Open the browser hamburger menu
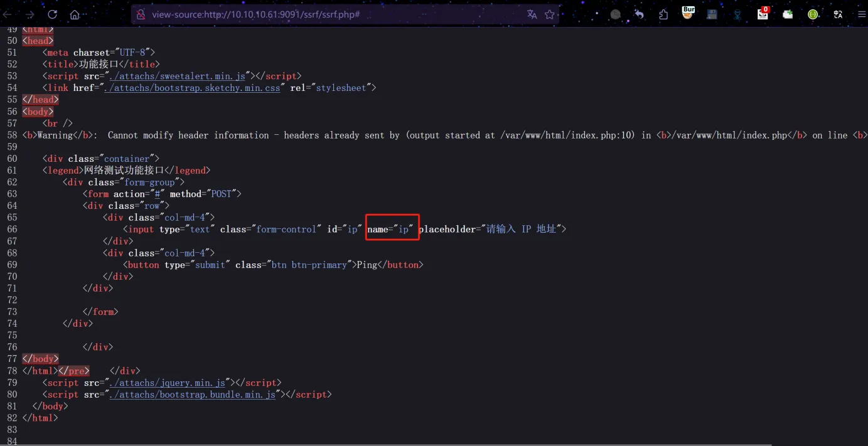868x446 pixels. click(862, 14)
